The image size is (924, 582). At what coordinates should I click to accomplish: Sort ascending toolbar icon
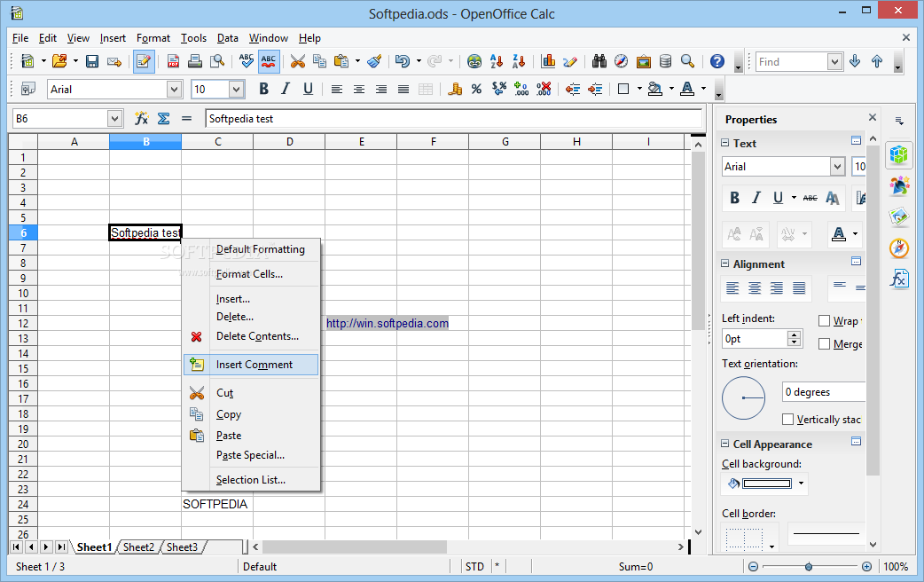pos(497,61)
